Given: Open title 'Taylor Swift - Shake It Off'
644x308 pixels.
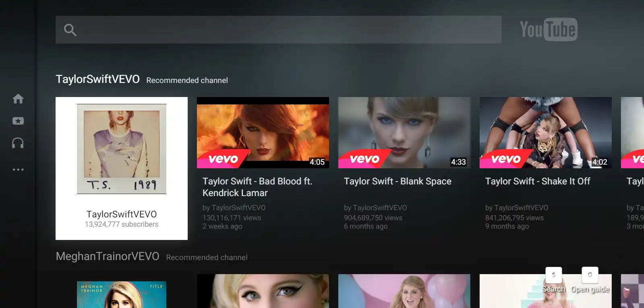Looking at the screenshot, I should [538, 181].
